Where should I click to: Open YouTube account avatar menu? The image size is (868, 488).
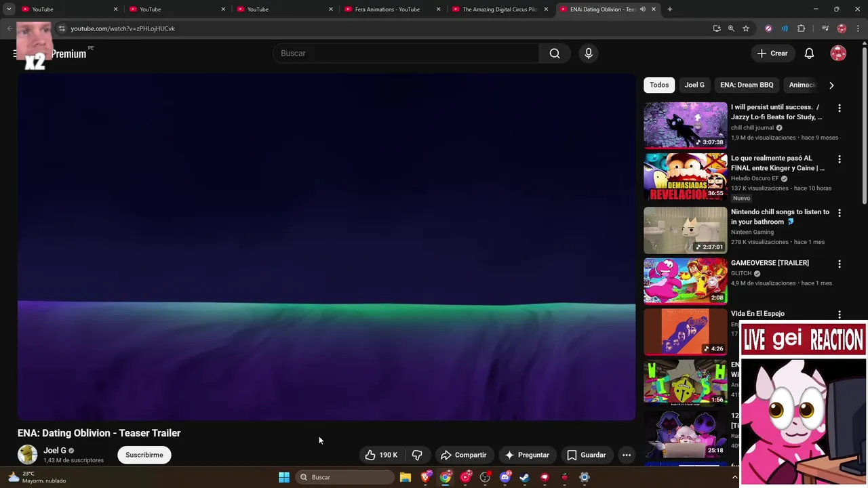tap(838, 54)
